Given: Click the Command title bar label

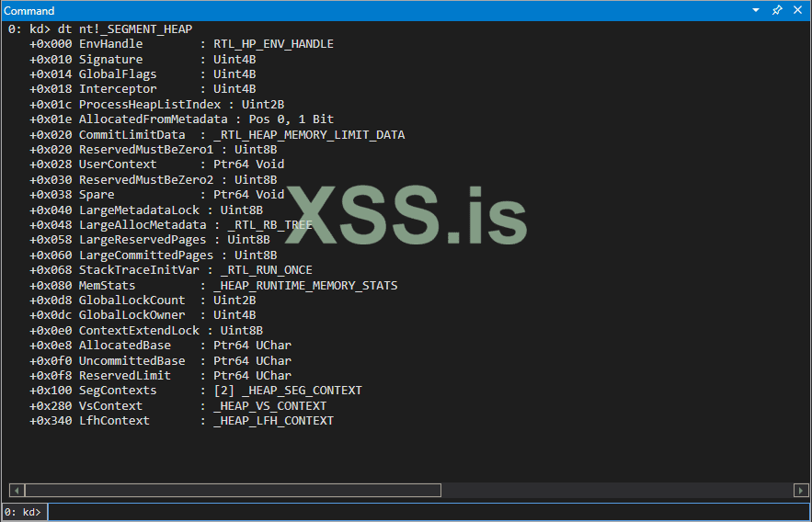Looking at the screenshot, I should 29,11.
